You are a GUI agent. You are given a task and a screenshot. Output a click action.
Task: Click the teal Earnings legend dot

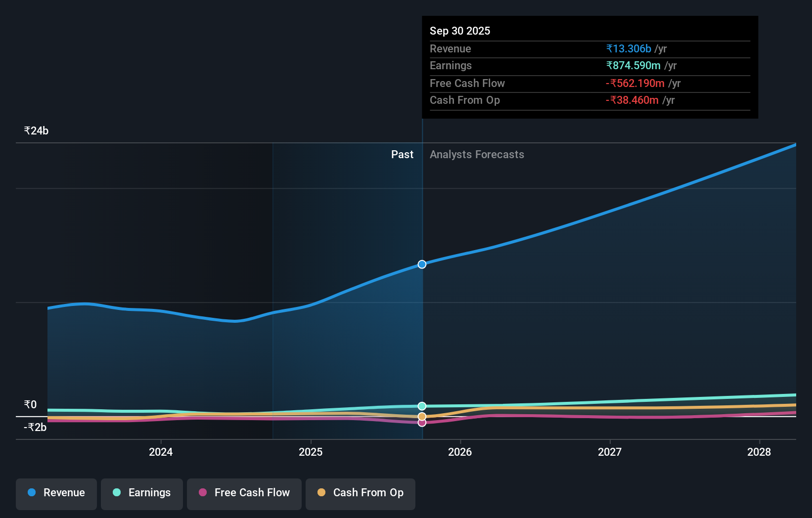coord(116,492)
